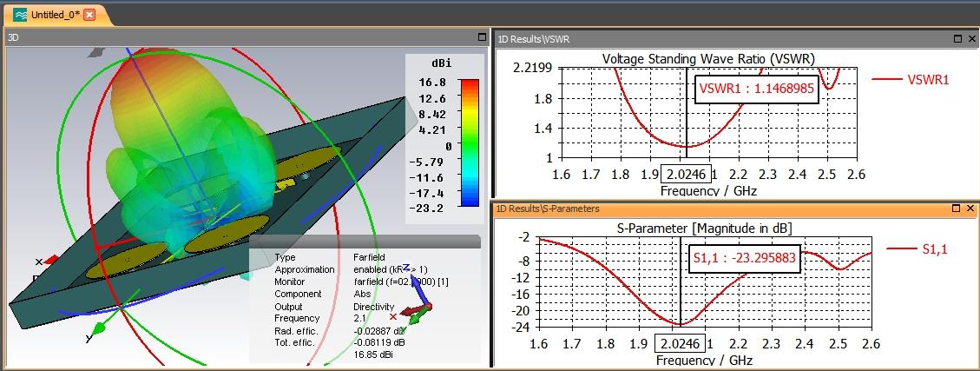Screen dimensions: 980x371
Task: Click the 16.85 dBi directivity readout
Action: pos(373,354)
